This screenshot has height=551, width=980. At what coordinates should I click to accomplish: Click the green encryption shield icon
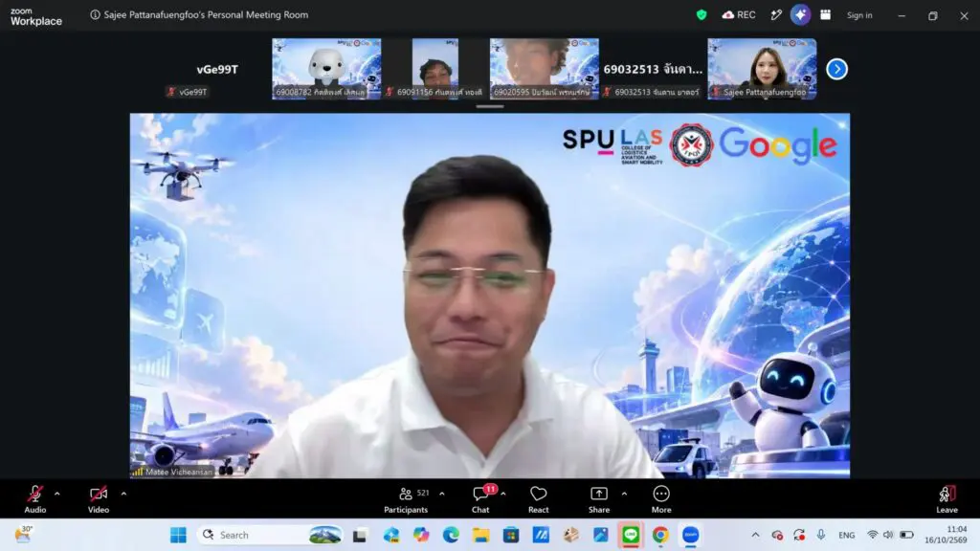702,15
